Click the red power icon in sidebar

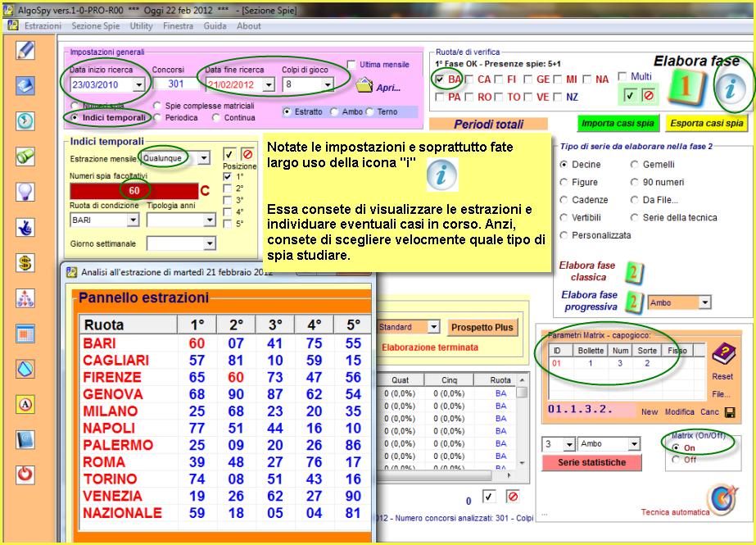coord(25,475)
